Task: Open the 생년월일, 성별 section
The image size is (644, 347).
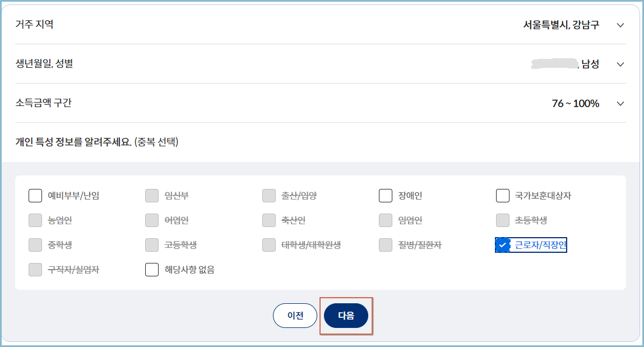Action: 620,64
